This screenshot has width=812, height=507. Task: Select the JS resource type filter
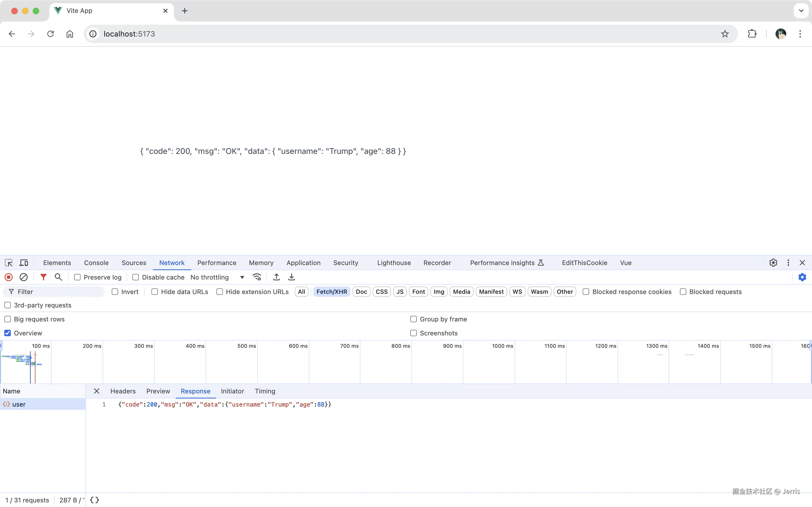[400, 291]
